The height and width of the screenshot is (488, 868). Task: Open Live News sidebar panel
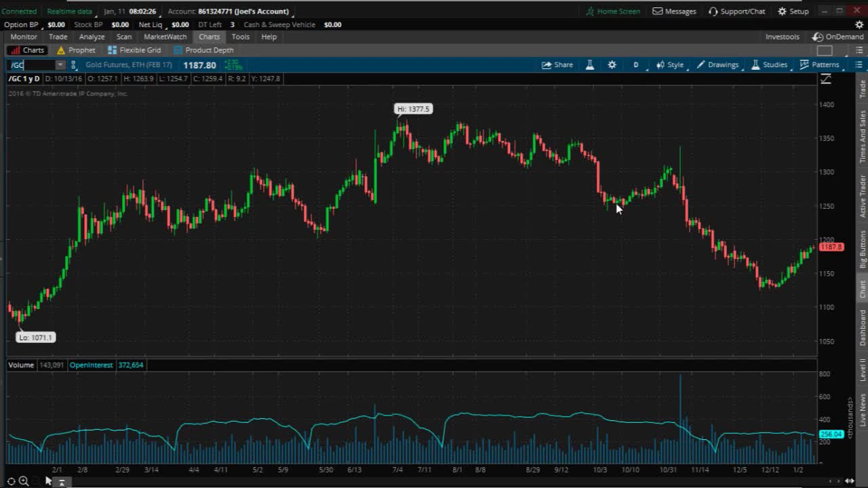coord(863,410)
